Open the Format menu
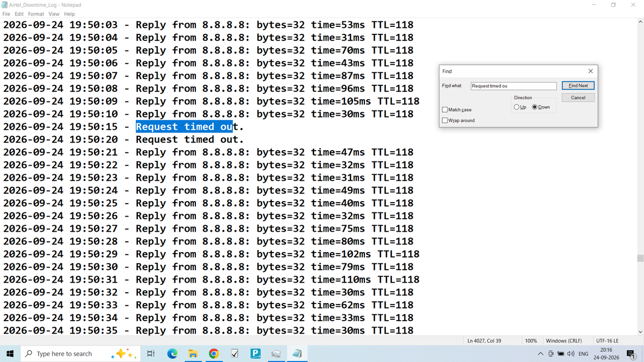Viewport: 644px width, 362px height. click(x=36, y=14)
